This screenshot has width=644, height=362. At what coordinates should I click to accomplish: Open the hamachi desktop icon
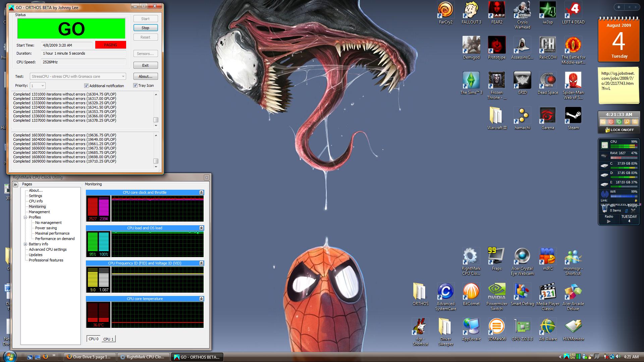tap(522, 118)
